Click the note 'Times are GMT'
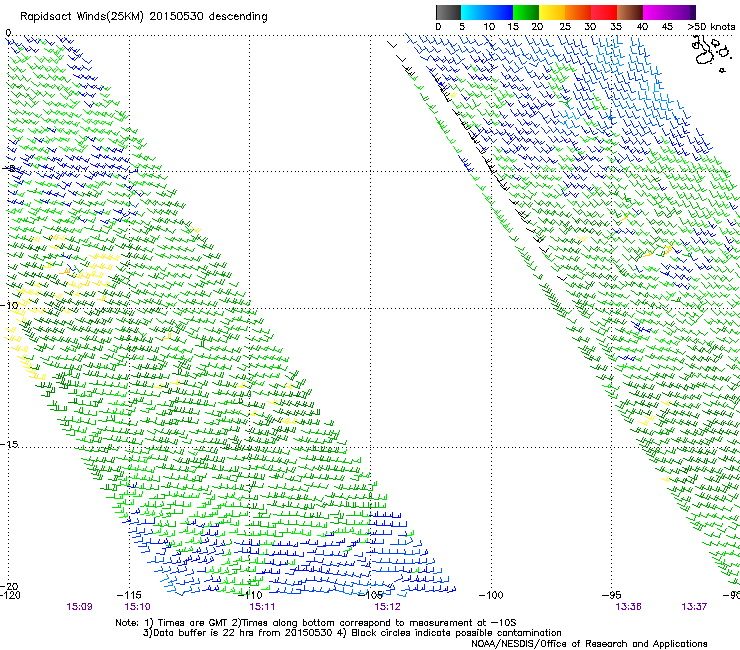The image size is (740, 650). [x=193, y=623]
